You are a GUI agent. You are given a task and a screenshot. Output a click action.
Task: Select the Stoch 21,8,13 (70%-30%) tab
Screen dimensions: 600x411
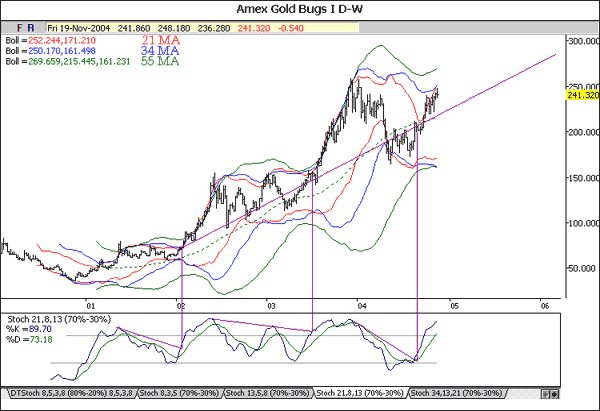[x=360, y=393]
